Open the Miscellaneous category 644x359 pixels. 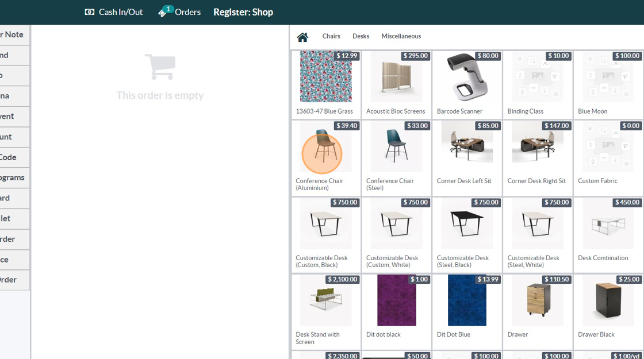point(401,36)
